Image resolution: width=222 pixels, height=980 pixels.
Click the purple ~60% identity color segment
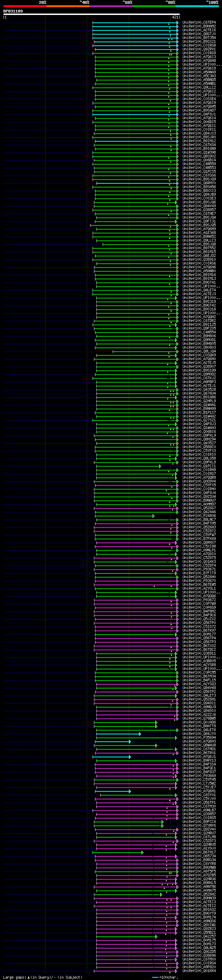111,6
